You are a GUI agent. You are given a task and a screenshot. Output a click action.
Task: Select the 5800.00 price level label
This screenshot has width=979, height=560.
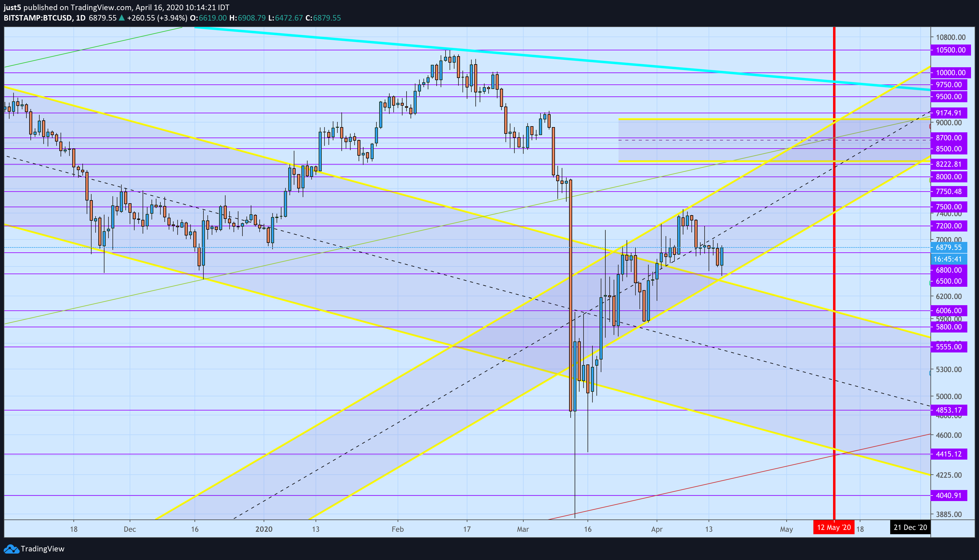click(x=949, y=327)
